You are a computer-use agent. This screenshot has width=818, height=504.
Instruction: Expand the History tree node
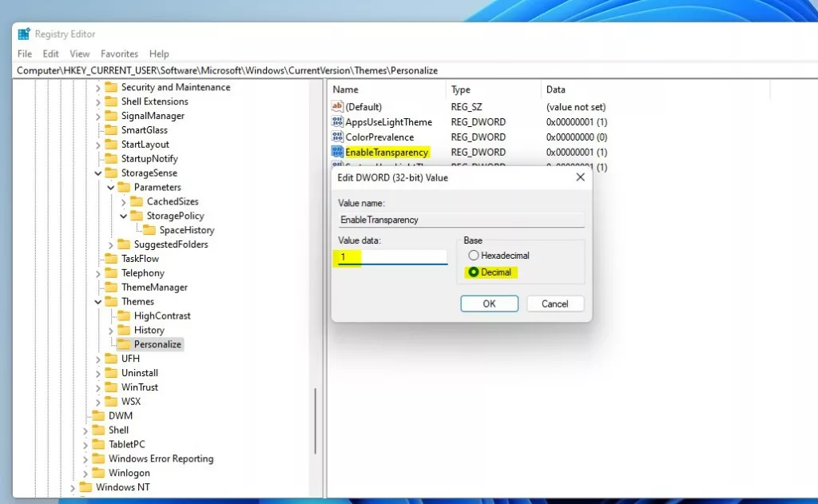click(x=110, y=330)
